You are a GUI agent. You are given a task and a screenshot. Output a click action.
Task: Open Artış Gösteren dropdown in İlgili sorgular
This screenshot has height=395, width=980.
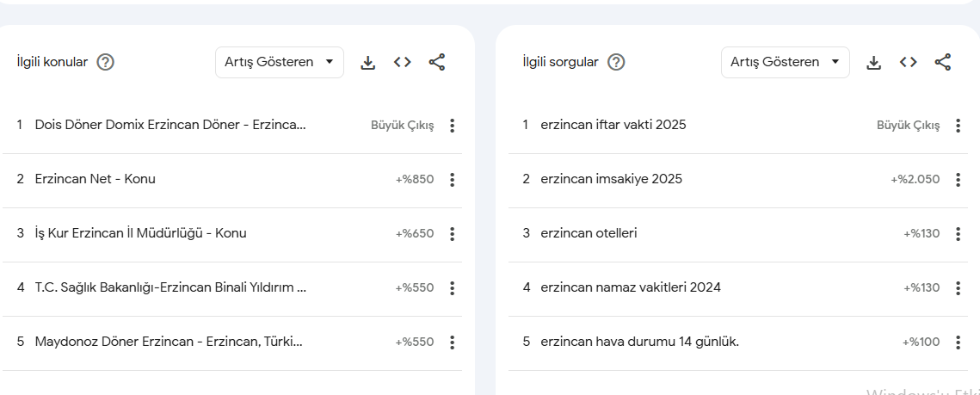785,63
